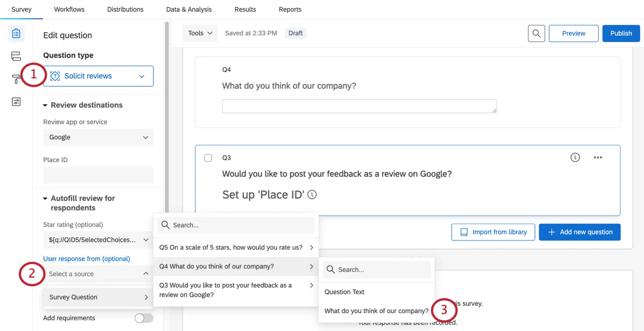Open the look and feel paint roller icon

point(16,79)
